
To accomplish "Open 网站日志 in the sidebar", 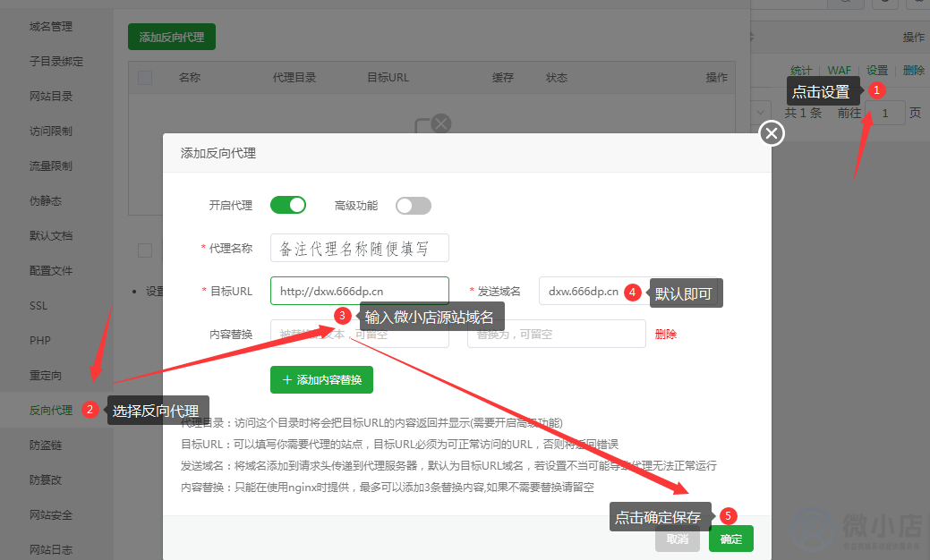I will click(x=51, y=550).
